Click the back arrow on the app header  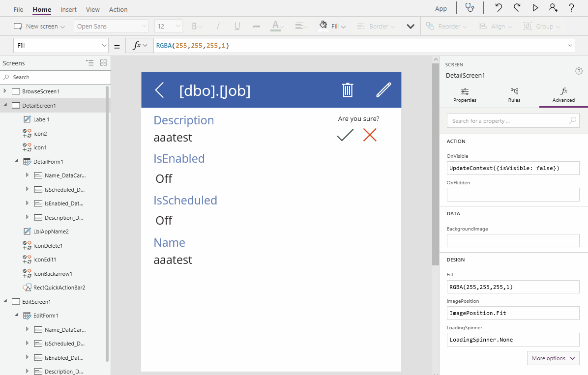coord(158,90)
